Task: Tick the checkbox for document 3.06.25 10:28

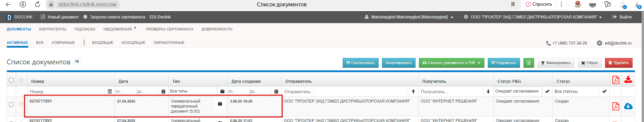Action: (11, 104)
